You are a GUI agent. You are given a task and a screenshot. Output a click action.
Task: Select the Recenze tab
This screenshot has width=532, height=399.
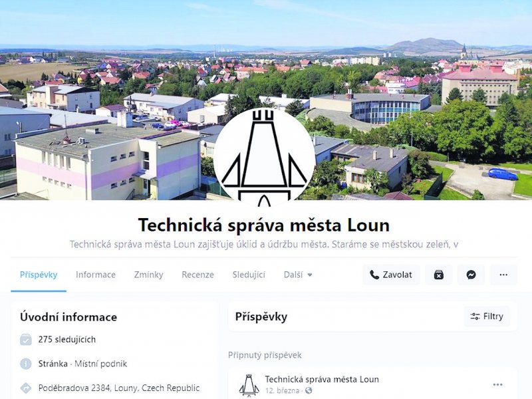198,275
